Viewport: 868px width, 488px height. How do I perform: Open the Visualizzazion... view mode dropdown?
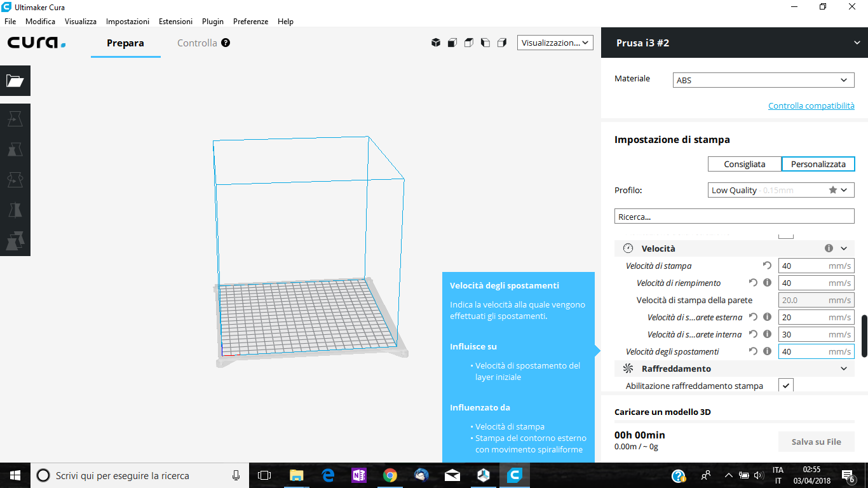(x=555, y=43)
